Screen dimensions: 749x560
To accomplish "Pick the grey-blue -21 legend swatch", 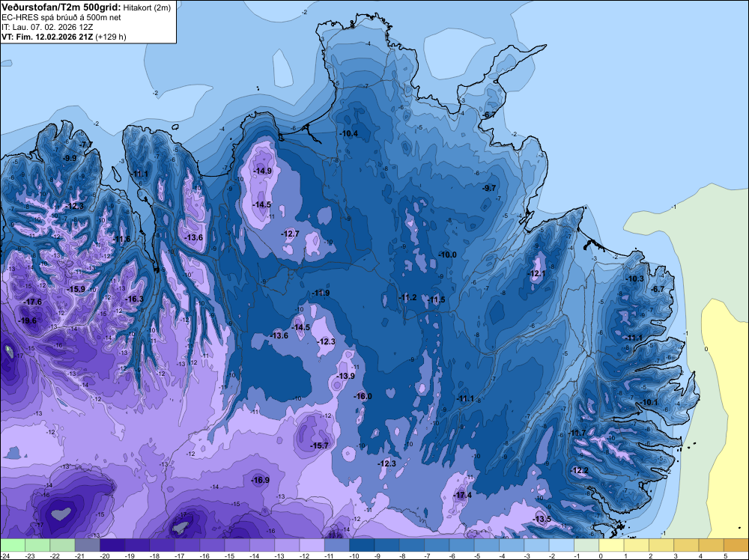I will pos(88,545).
